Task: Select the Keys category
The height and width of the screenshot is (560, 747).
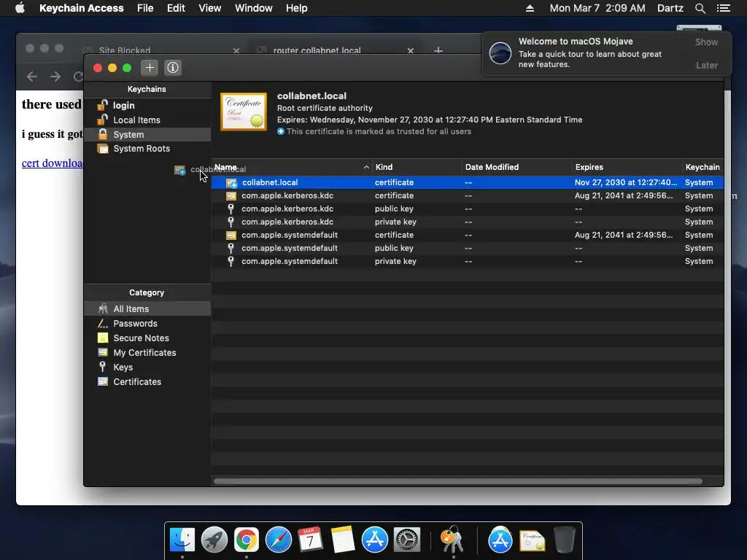Action: click(x=147, y=367)
